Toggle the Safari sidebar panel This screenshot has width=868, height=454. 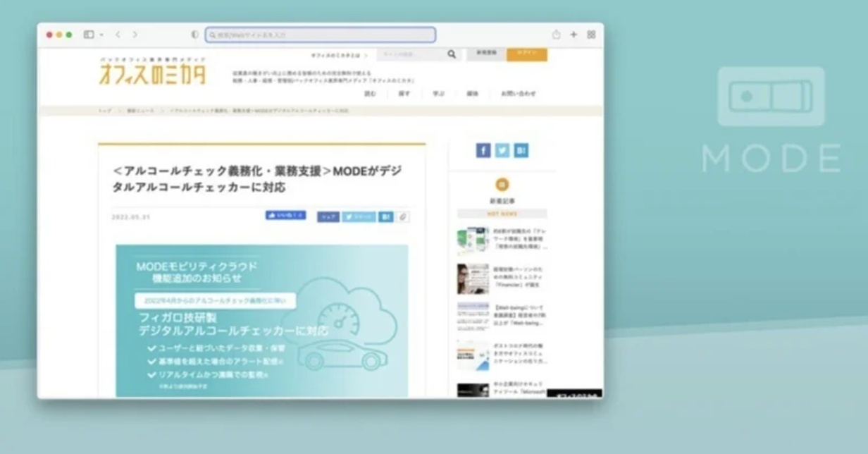pos(89,35)
